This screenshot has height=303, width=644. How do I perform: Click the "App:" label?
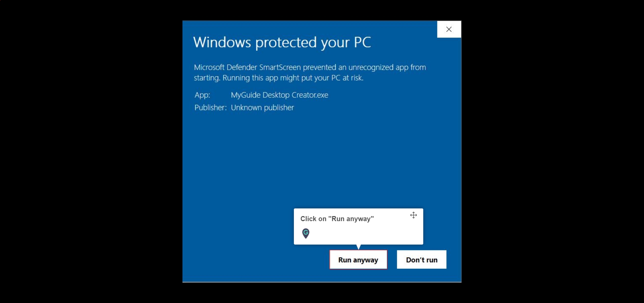coord(202,95)
